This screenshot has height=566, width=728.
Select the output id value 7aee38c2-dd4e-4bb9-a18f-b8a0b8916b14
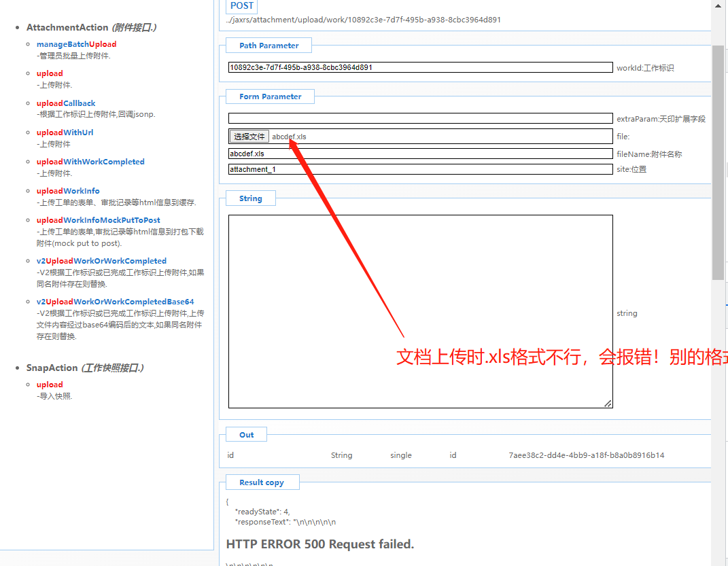(x=587, y=455)
